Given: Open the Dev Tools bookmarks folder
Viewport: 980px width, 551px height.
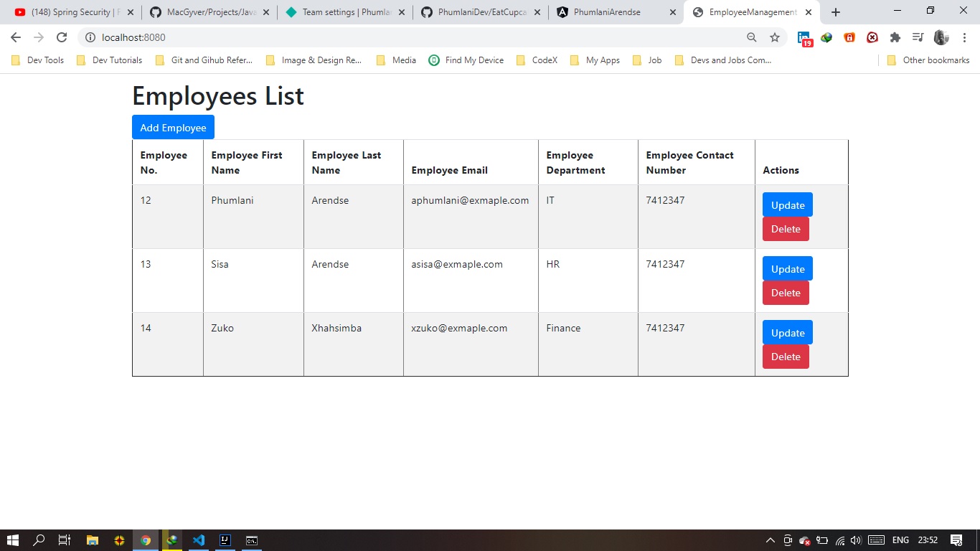Looking at the screenshot, I should tap(37, 60).
